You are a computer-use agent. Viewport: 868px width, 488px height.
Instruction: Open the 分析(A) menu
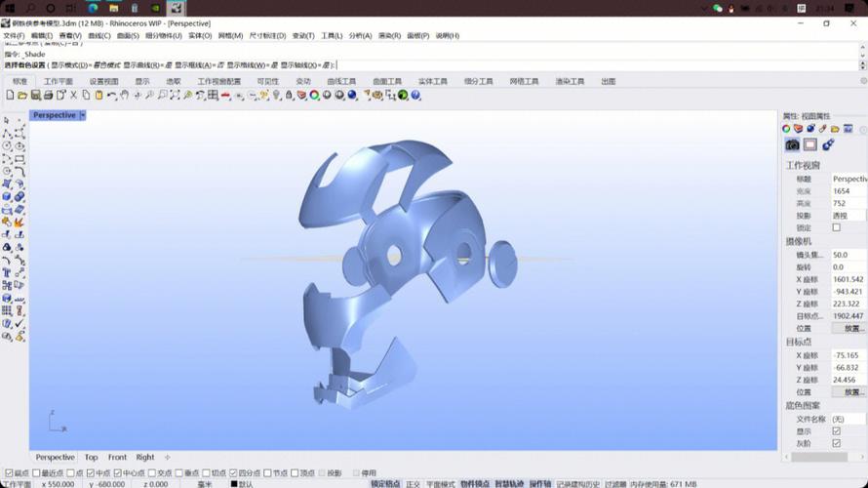(x=361, y=35)
